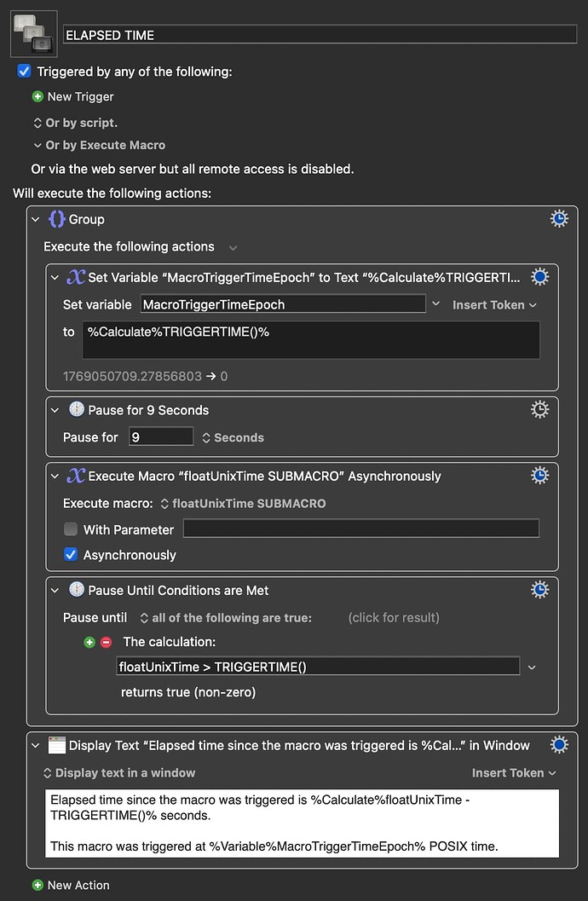The image size is (588, 901).
Task: Open the gear menu for Display Text action
Action: (558, 745)
